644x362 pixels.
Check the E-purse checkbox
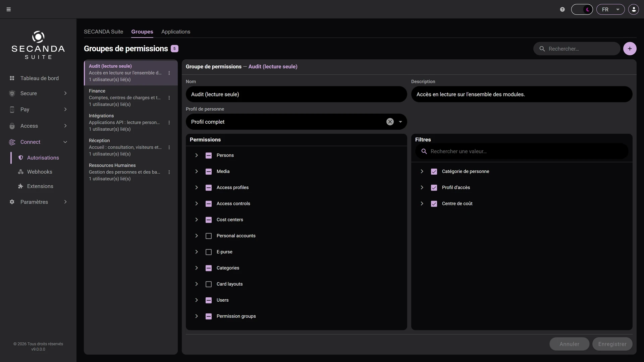tap(209, 252)
